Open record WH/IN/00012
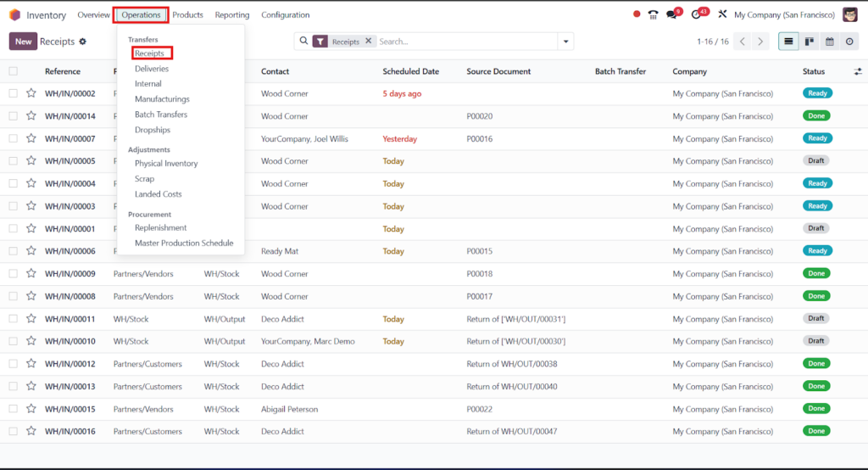Screen dimensions: 868x470 pyautogui.click(x=70, y=364)
